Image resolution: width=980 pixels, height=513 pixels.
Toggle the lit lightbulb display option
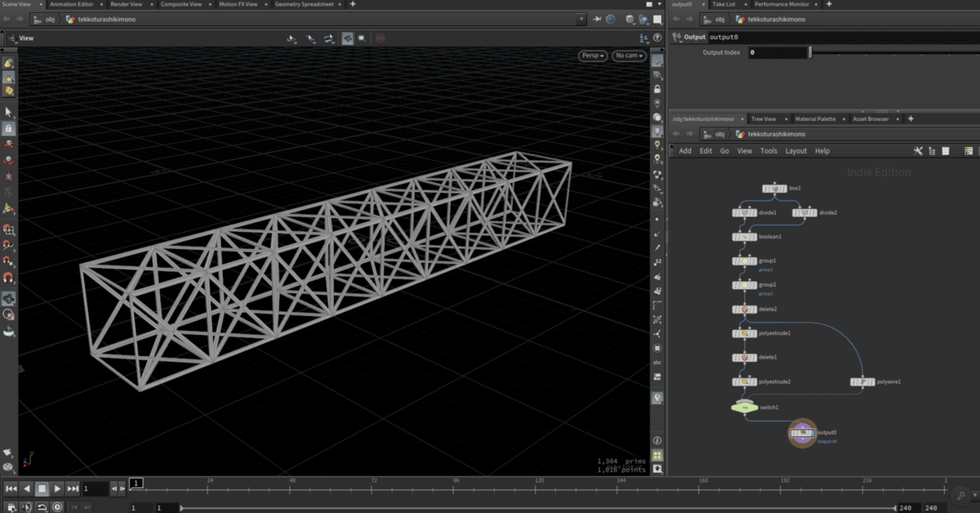657,145
